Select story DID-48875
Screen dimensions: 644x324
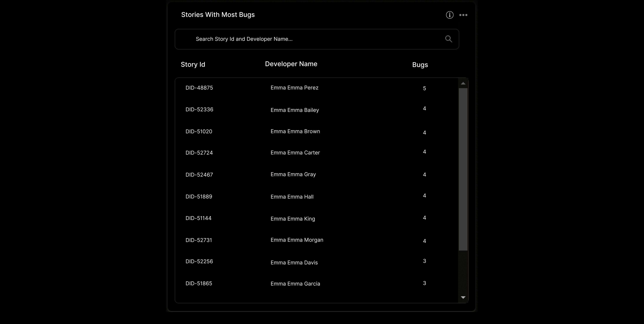[x=199, y=87]
